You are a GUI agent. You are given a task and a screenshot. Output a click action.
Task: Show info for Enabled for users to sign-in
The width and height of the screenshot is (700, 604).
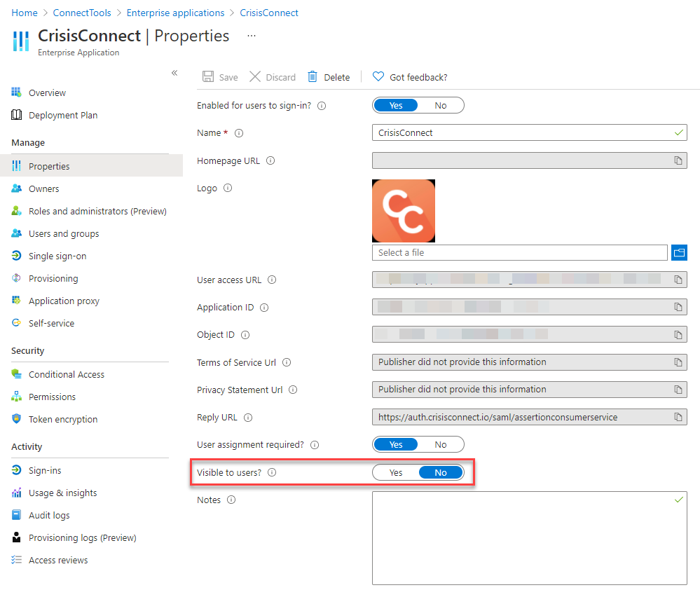click(x=322, y=106)
